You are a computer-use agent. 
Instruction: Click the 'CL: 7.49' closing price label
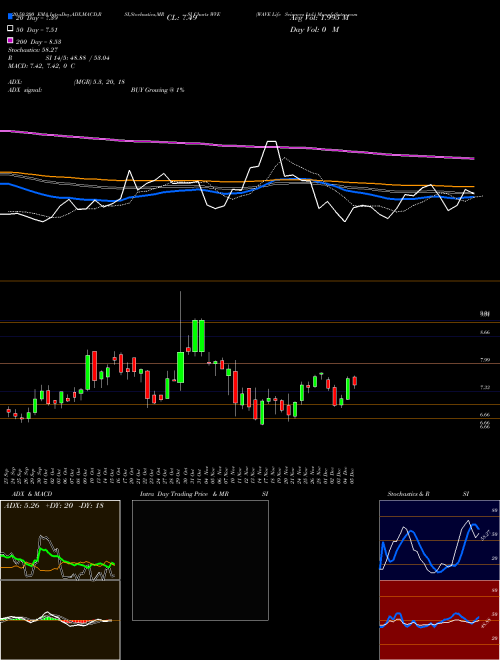tap(182, 18)
